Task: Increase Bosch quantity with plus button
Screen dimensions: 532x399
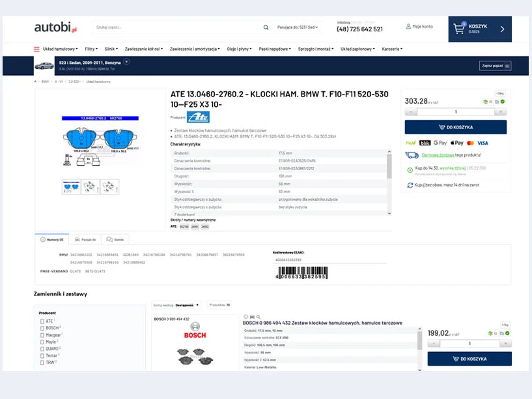Action: click(505, 344)
